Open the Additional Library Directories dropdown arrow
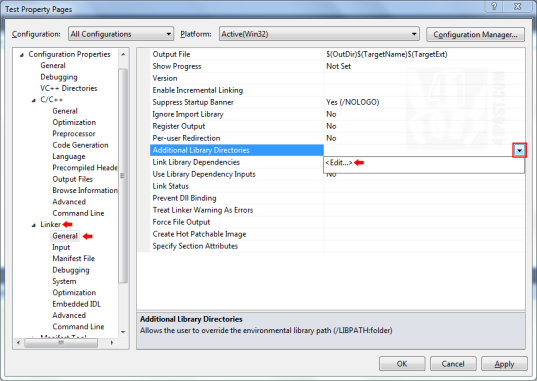The image size is (537, 381). click(x=520, y=150)
